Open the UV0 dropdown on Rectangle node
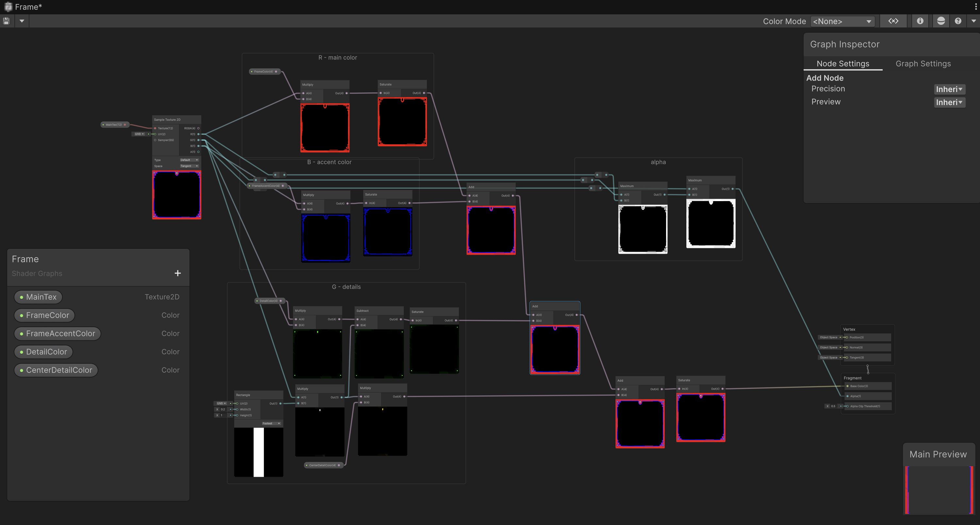 pos(221,403)
